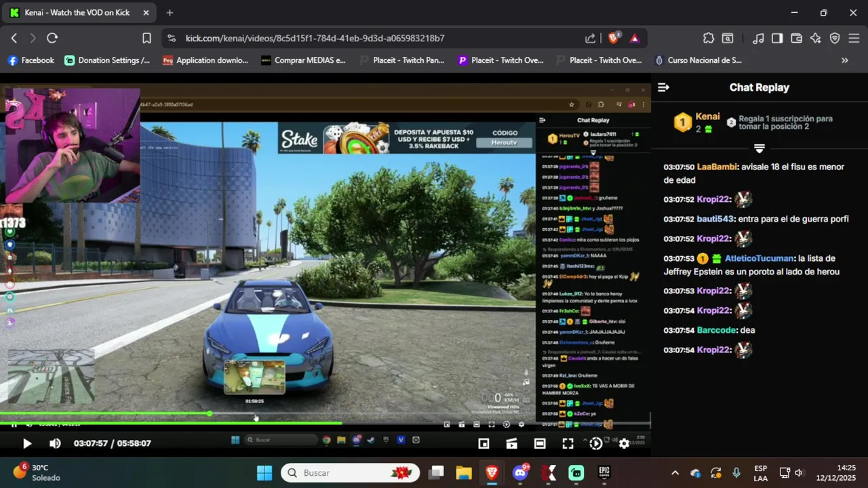This screenshot has width=868, height=488.
Task: Open File Explorer from the taskbar
Action: 464,472
